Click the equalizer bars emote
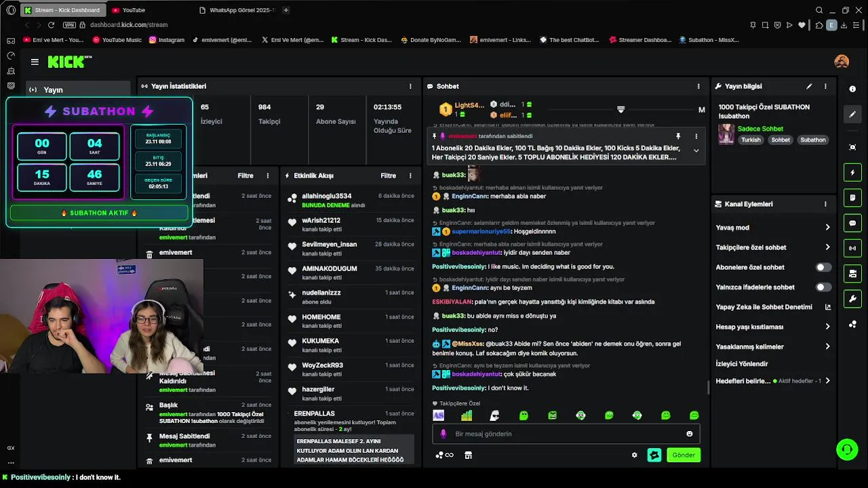Image resolution: width=868 pixels, height=488 pixels. coord(467,415)
